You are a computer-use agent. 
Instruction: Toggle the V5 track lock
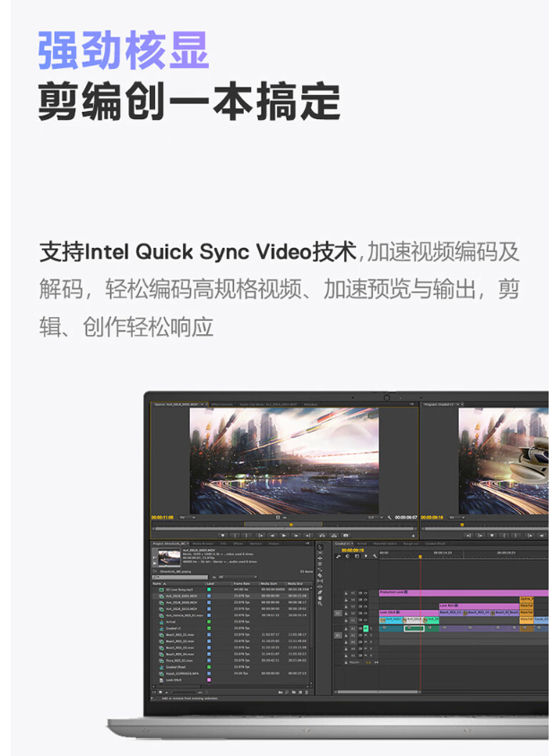pyautogui.click(x=346, y=593)
